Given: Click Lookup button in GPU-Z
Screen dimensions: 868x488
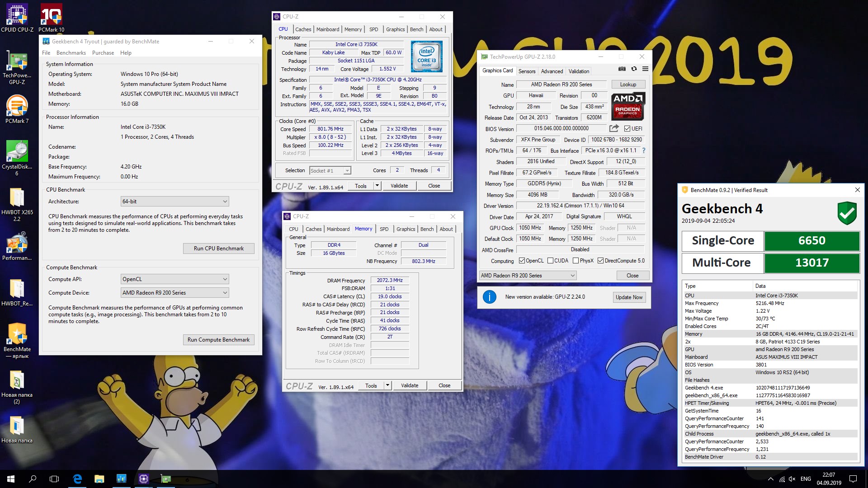Looking at the screenshot, I should [x=628, y=84].
